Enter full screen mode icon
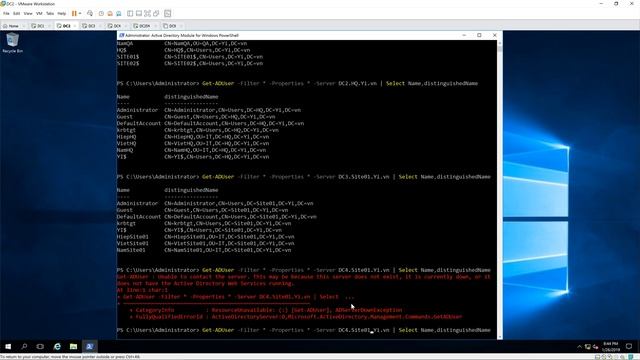The height and width of the screenshot is (360, 640). click(147, 13)
